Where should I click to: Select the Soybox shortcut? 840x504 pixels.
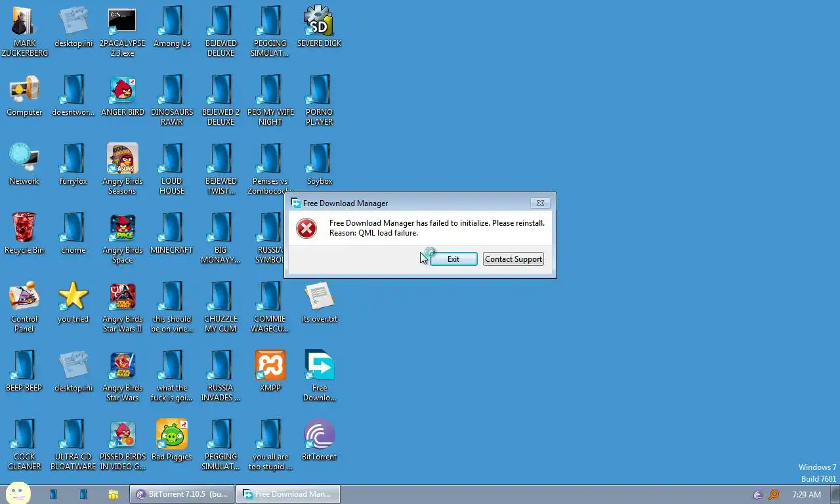click(x=320, y=164)
